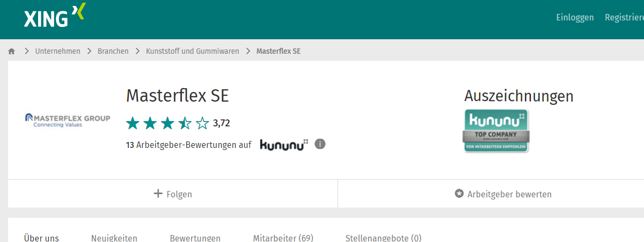Click the star rating row
The height and width of the screenshot is (242, 644).
click(167, 123)
